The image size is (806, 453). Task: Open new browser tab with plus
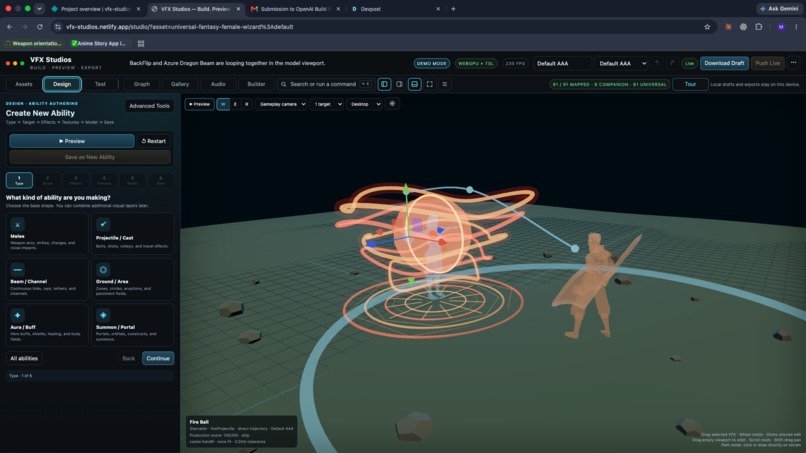453,9
